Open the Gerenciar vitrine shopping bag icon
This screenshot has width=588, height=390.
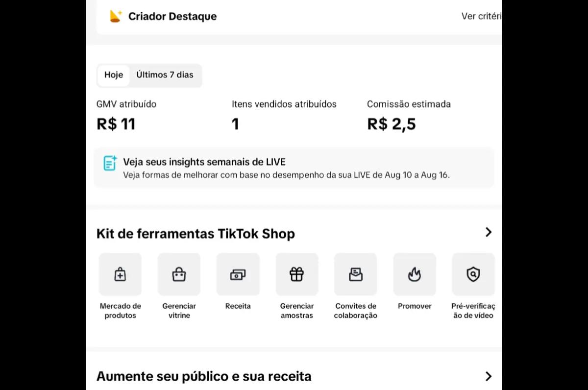[179, 274]
